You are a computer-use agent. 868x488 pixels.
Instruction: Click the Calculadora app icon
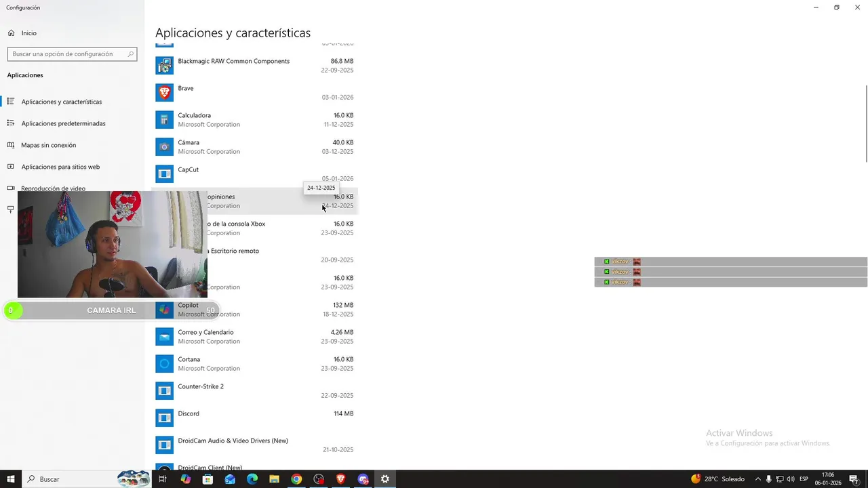pos(164,120)
